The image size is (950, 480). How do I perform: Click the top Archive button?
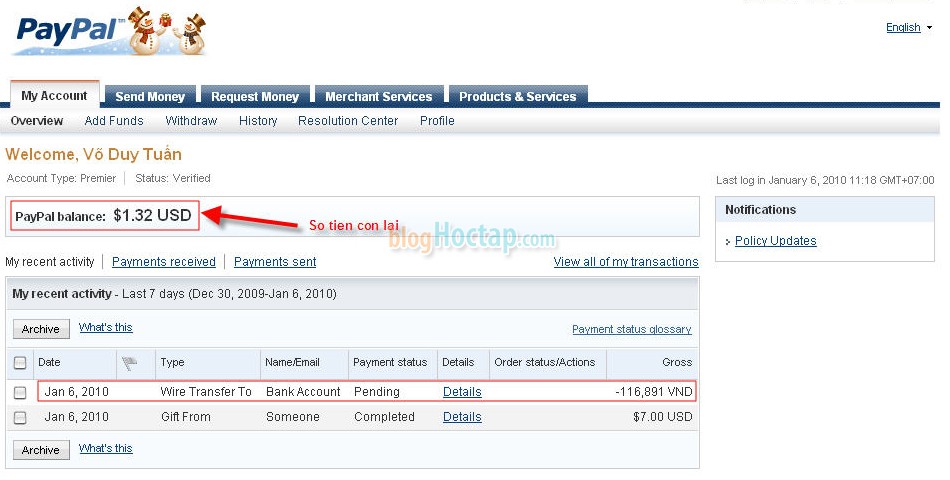tap(41, 329)
